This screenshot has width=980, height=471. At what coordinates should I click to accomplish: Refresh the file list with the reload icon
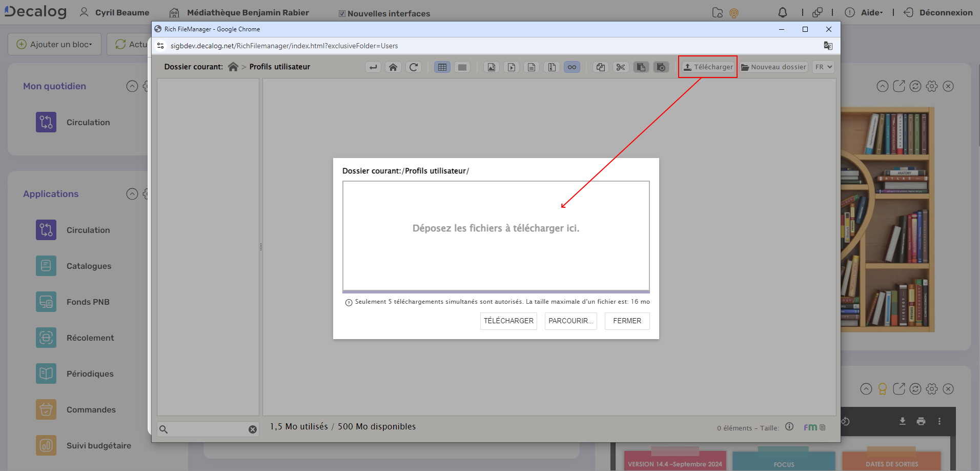(x=414, y=67)
